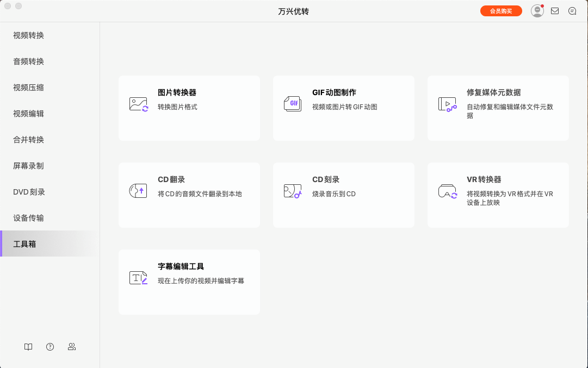This screenshot has height=368, width=588.
Task: Select the 音频转换 sidebar entry
Action: [28, 61]
